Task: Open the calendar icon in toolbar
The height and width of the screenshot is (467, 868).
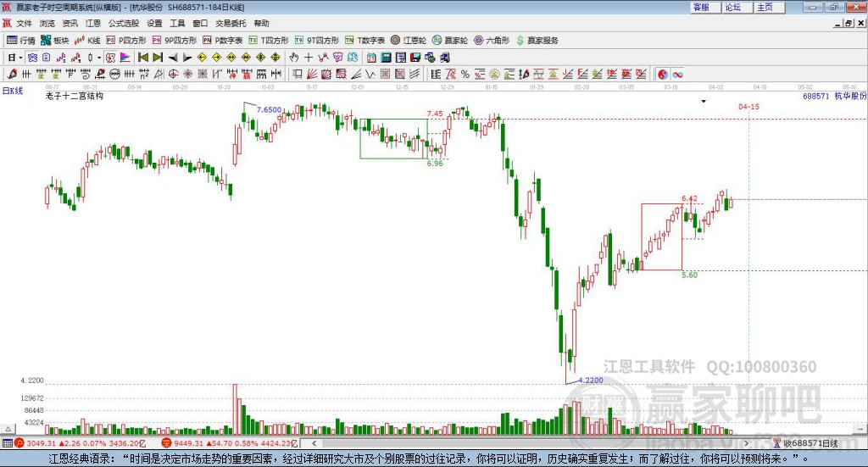Action: 371,58
